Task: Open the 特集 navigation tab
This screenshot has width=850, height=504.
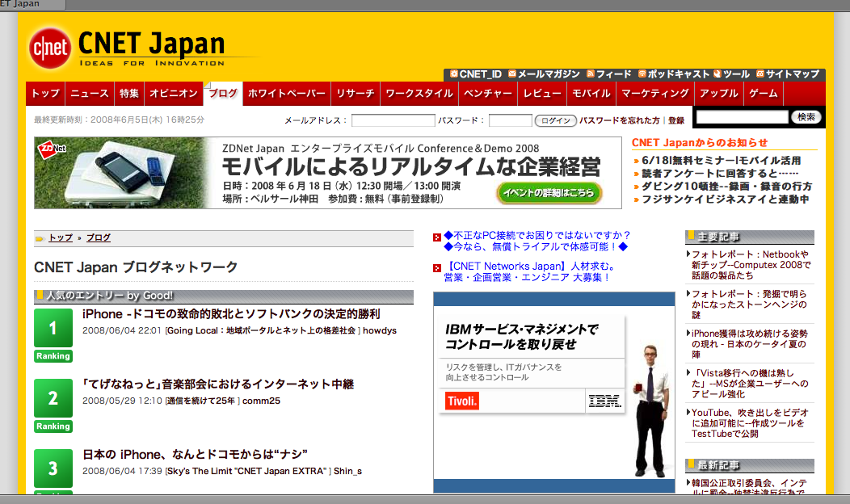Action: click(129, 93)
